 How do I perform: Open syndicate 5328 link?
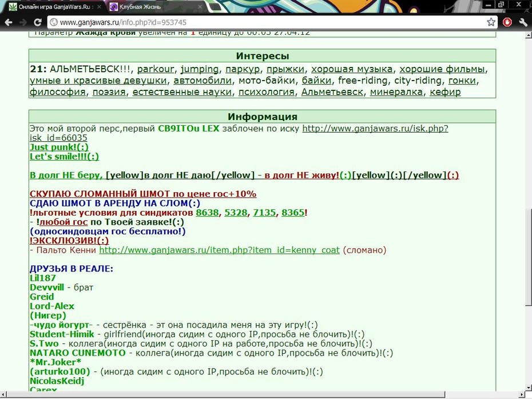[x=236, y=213]
